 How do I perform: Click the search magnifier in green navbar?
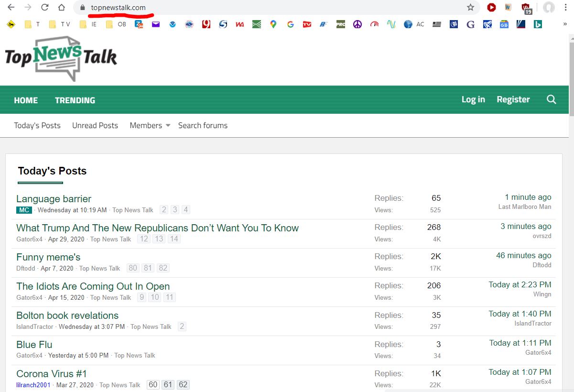tap(552, 99)
